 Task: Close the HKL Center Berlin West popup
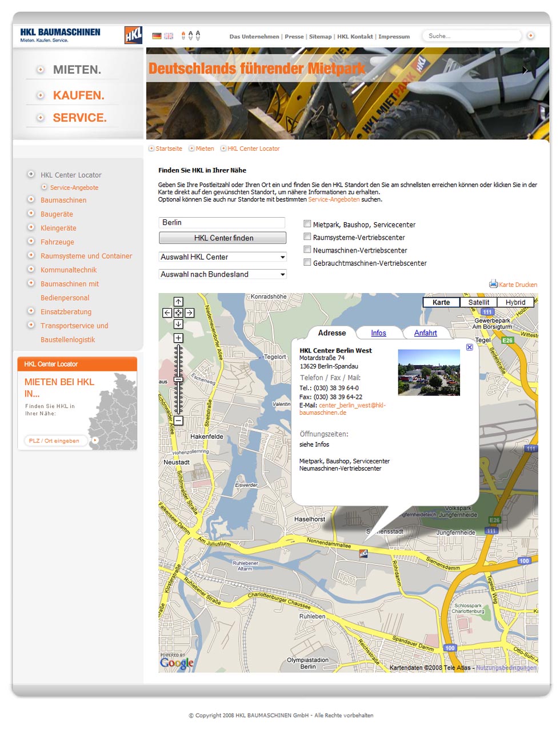click(470, 347)
